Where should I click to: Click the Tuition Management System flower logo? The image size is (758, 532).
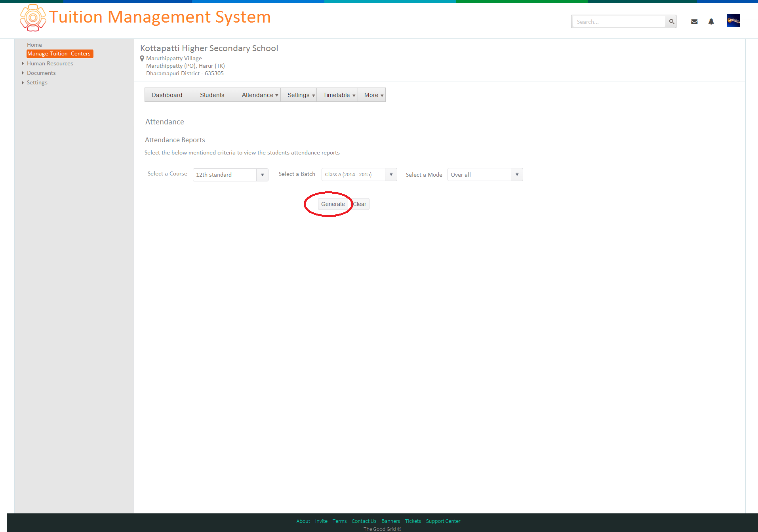coord(33,18)
